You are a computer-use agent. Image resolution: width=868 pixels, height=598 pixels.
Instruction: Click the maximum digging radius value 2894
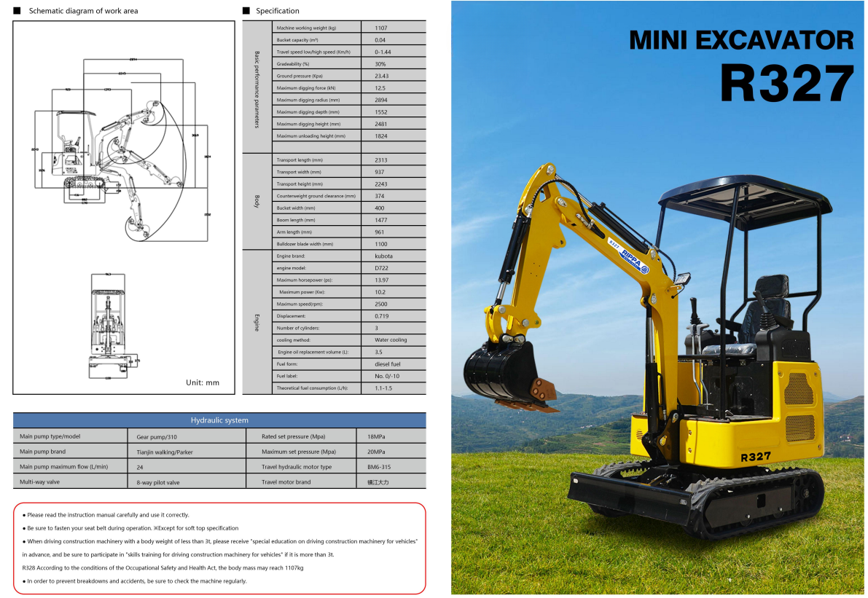[x=381, y=100]
